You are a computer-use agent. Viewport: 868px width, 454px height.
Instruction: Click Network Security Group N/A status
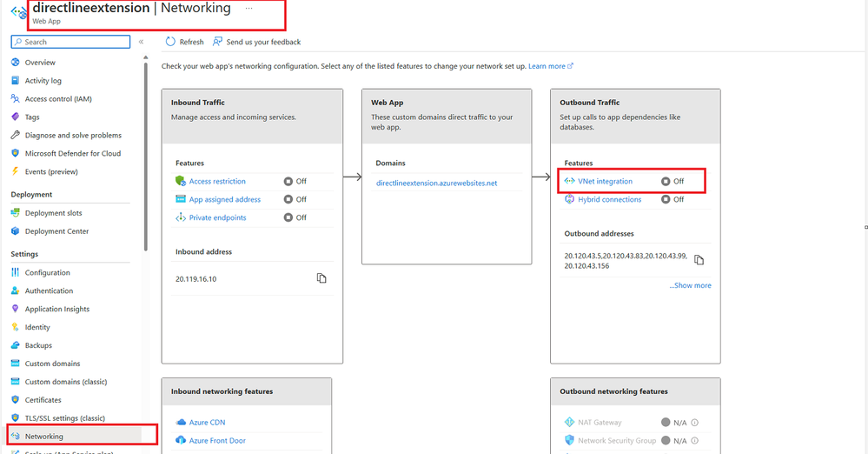coord(673,441)
